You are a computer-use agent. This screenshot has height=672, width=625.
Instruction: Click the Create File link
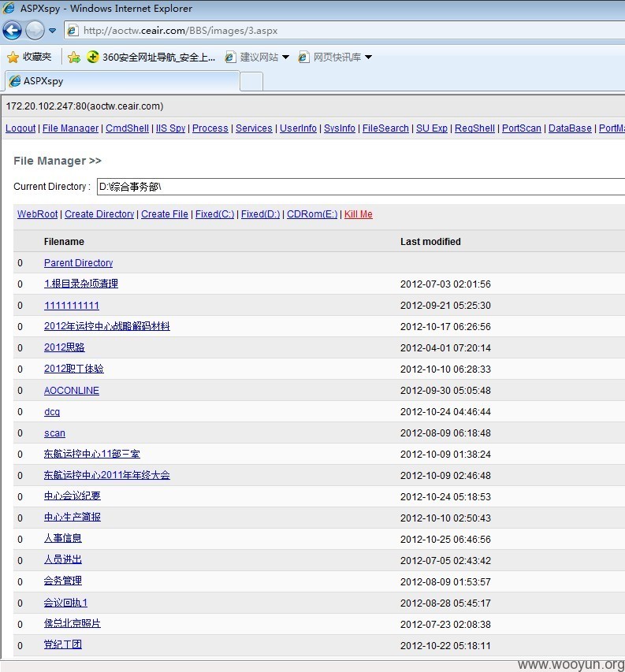pyautogui.click(x=165, y=213)
